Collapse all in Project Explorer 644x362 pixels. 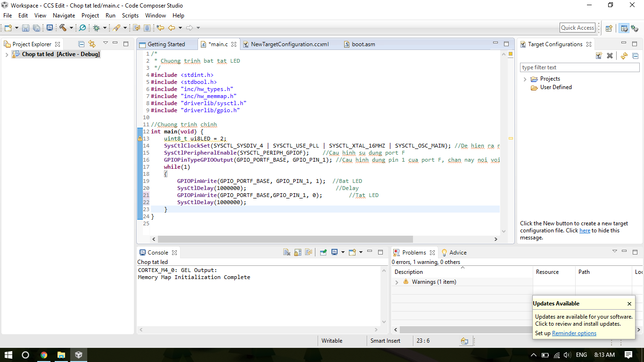point(81,44)
